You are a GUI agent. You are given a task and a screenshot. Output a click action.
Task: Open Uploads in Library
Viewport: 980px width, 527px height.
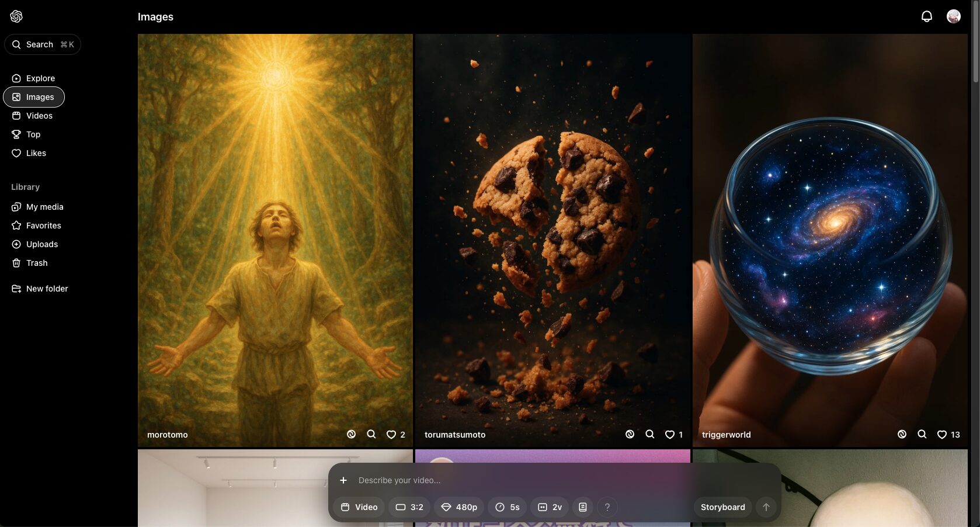[x=35, y=244]
